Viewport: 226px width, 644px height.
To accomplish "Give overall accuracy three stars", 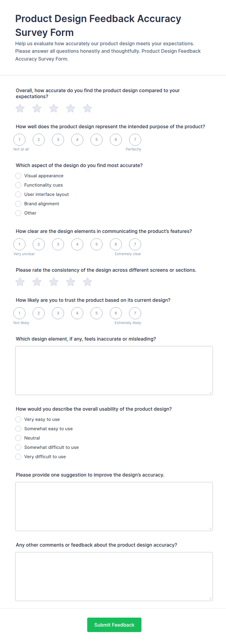I will [x=54, y=108].
